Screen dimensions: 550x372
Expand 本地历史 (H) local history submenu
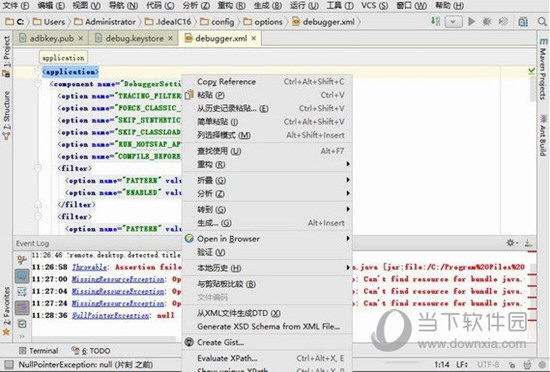click(267, 268)
